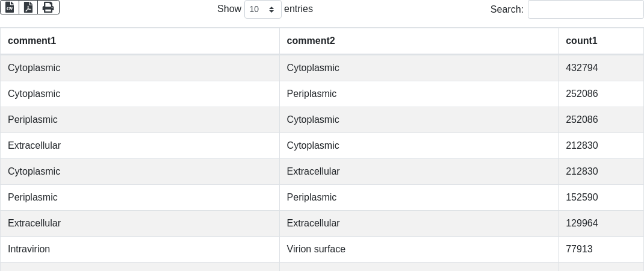Screen dimensions: 644x271
Task: Click comment1 Extracellular in the 129964 row
Action: [34, 223]
